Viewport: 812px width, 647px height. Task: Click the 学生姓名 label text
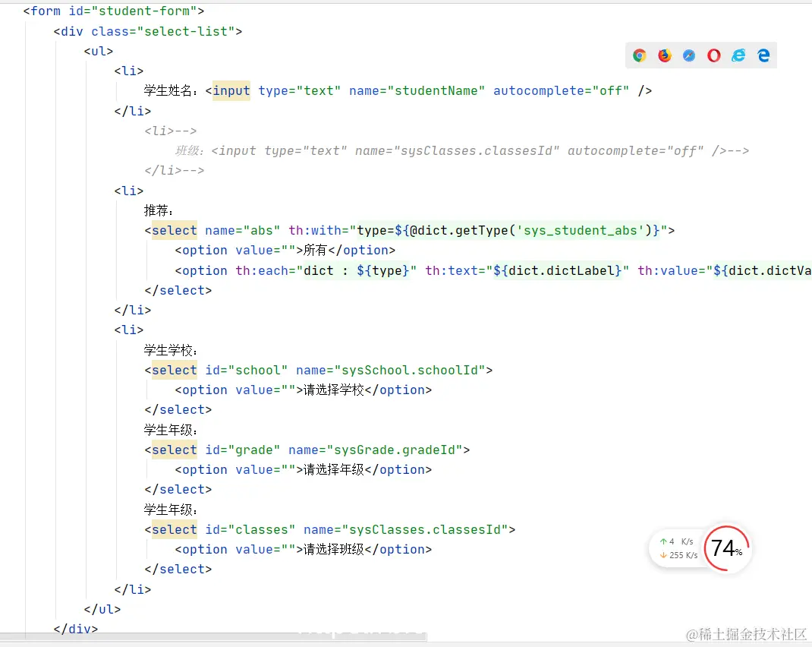point(171,90)
